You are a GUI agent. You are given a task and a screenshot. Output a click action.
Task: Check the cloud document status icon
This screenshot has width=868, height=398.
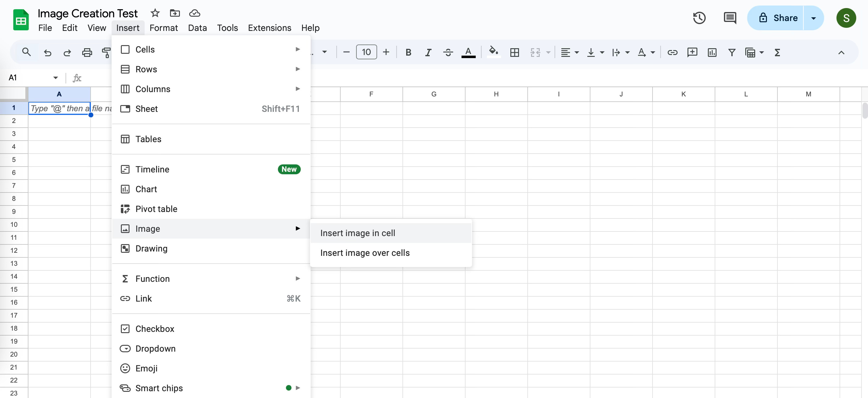click(x=194, y=13)
